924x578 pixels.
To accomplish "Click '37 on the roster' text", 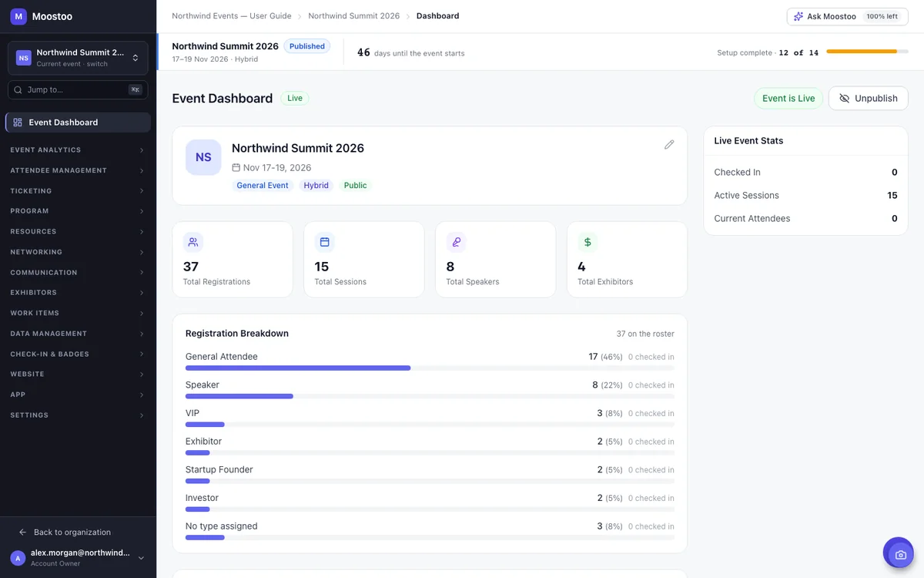I will click(645, 334).
